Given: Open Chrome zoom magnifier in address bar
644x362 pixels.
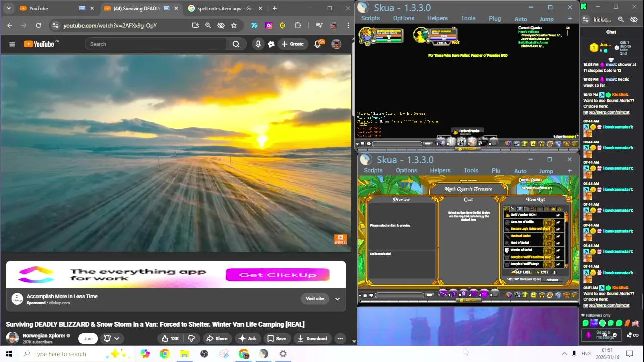Looking at the screenshot, I should point(208,25).
